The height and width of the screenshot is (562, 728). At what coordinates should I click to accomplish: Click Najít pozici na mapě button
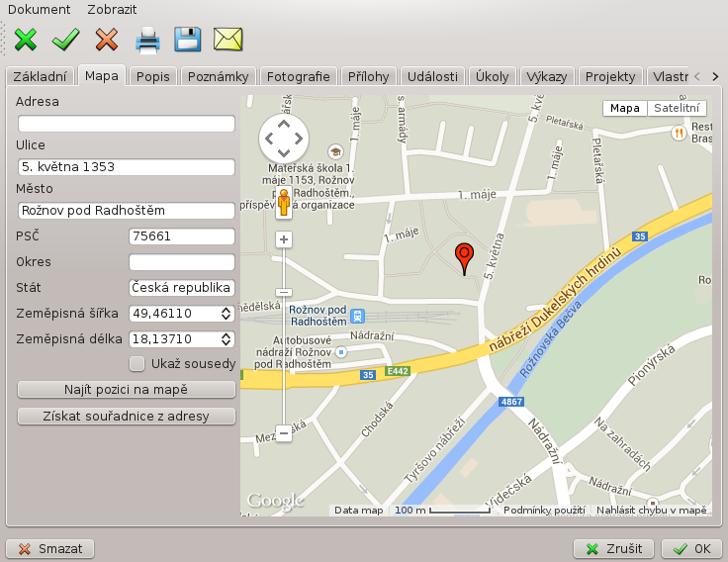coord(127,389)
